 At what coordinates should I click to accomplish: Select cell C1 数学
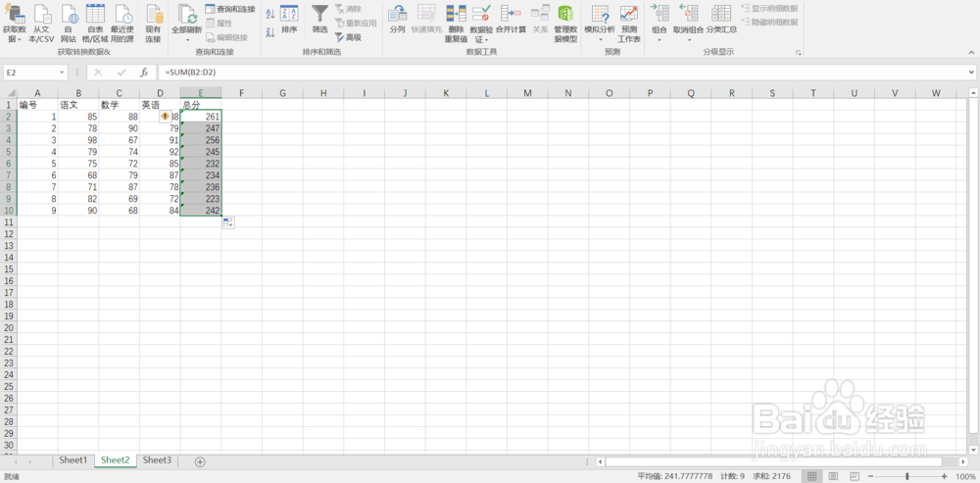(119, 105)
